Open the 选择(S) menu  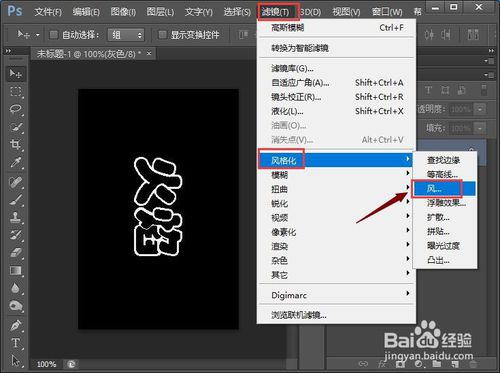click(x=237, y=12)
